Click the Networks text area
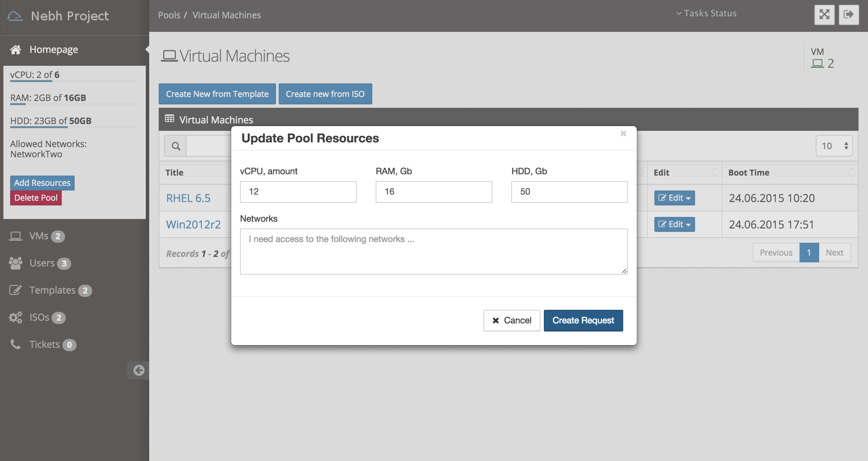Viewport: 868px width, 461px height. tap(433, 251)
